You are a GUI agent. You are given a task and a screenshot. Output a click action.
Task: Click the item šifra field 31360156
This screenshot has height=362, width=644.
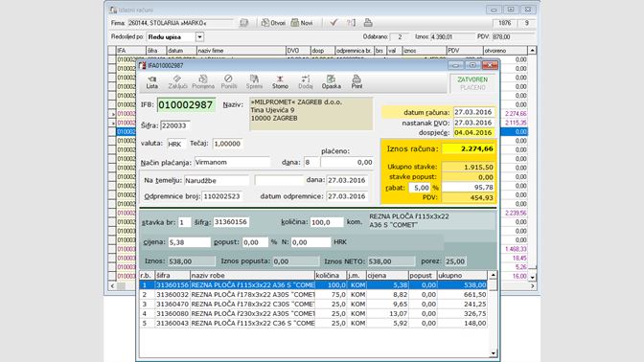point(231,222)
